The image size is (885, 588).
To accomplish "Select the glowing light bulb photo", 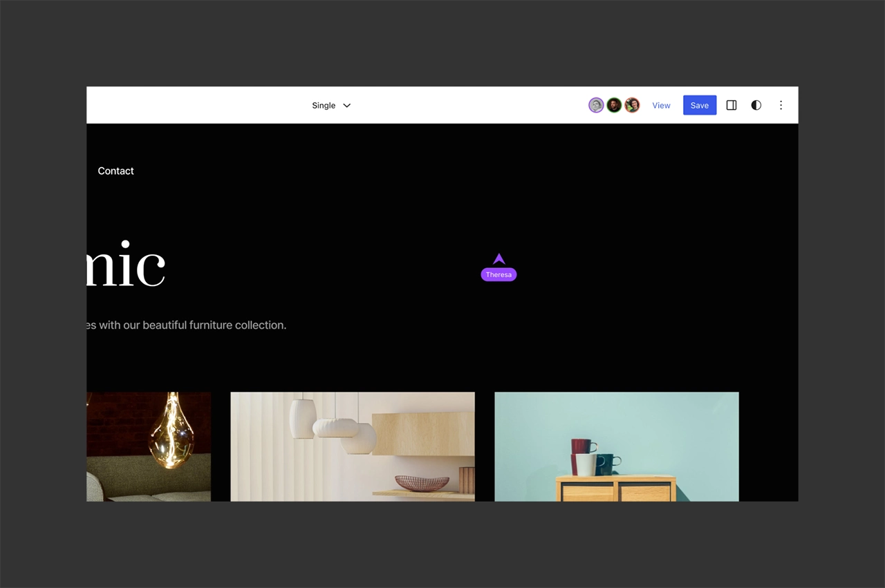I will pyautogui.click(x=149, y=446).
